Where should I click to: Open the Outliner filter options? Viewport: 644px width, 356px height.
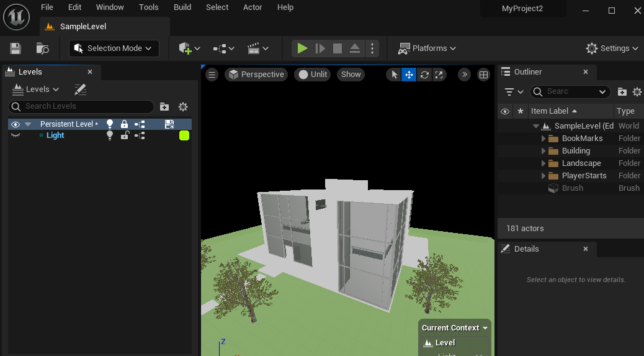(x=513, y=92)
